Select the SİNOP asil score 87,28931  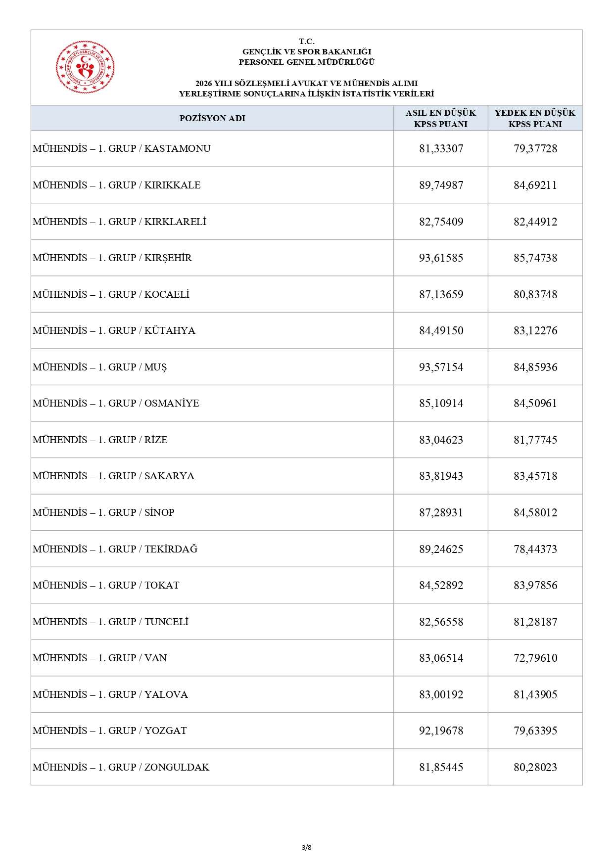tap(441, 512)
